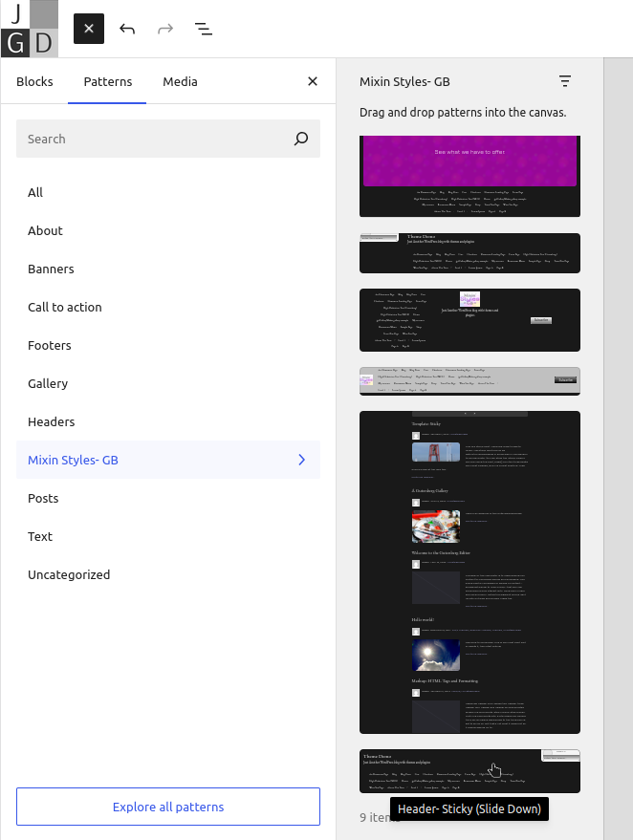The width and height of the screenshot is (633, 840).
Task: Click the Undo arrow icon
Action: point(127,29)
